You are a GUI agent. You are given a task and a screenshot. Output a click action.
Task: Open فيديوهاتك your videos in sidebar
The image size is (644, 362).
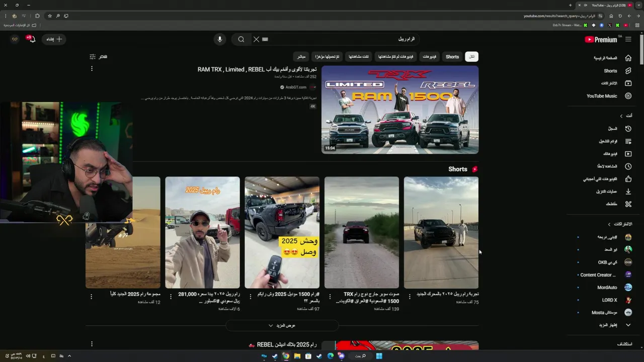(617, 154)
